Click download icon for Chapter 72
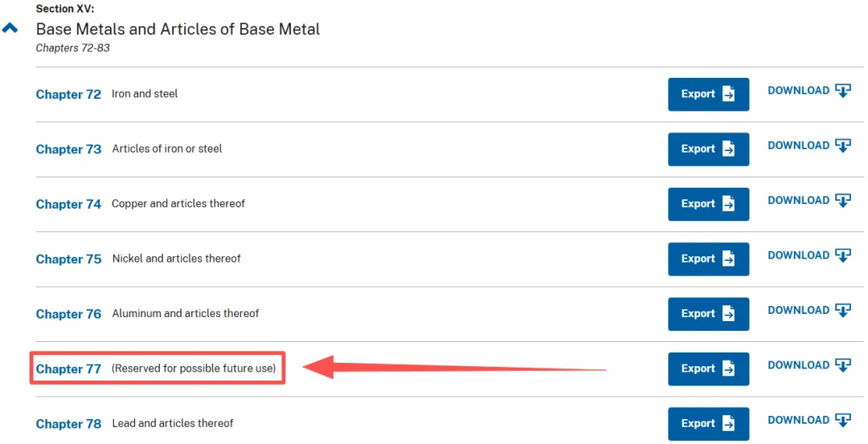 (x=842, y=91)
